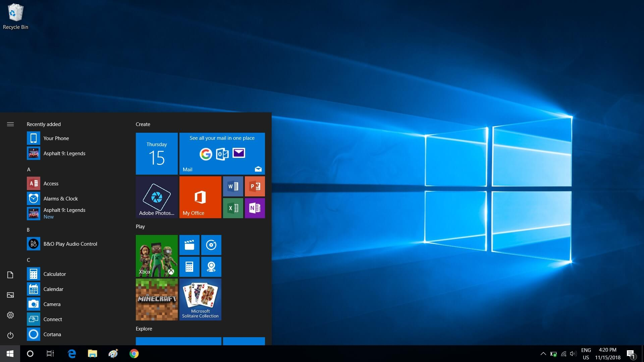
Task: Launch Google Chrome from the taskbar
Action: pyautogui.click(x=134, y=353)
